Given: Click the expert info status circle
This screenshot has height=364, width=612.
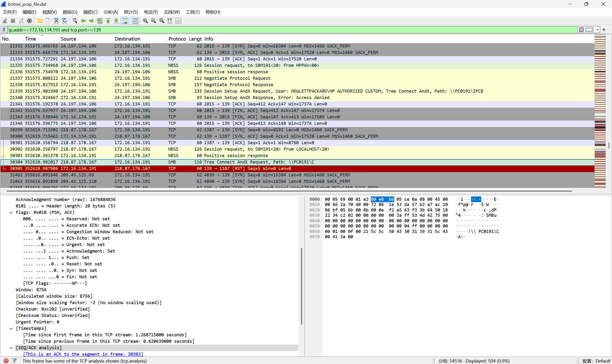Looking at the screenshot, I should 6,361.
